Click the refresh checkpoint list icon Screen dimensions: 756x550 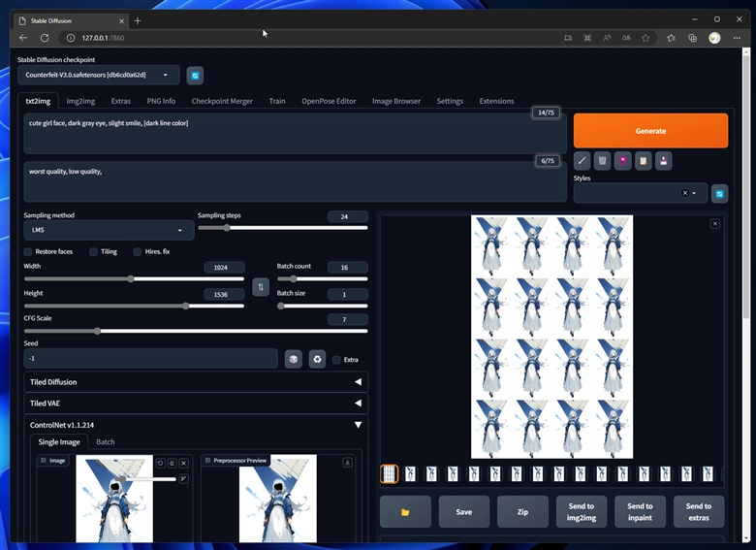click(x=195, y=75)
